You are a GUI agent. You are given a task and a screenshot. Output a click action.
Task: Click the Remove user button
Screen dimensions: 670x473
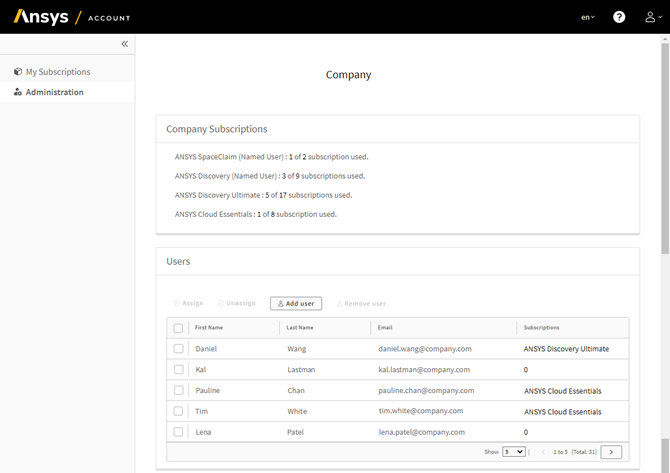[x=361, y=303]
